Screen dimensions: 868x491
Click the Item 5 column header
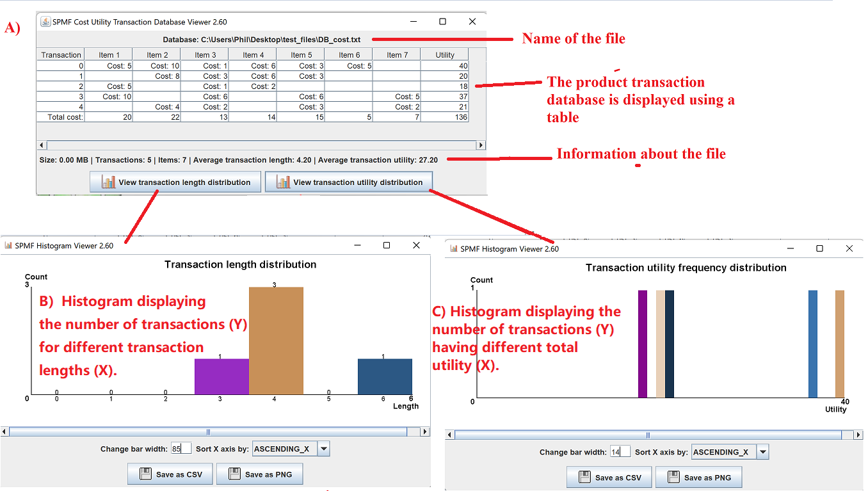click(x=301, y=55)
